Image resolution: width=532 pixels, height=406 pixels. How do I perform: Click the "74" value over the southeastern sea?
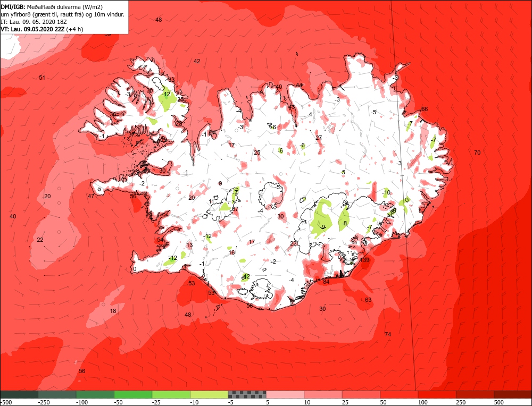388,334
